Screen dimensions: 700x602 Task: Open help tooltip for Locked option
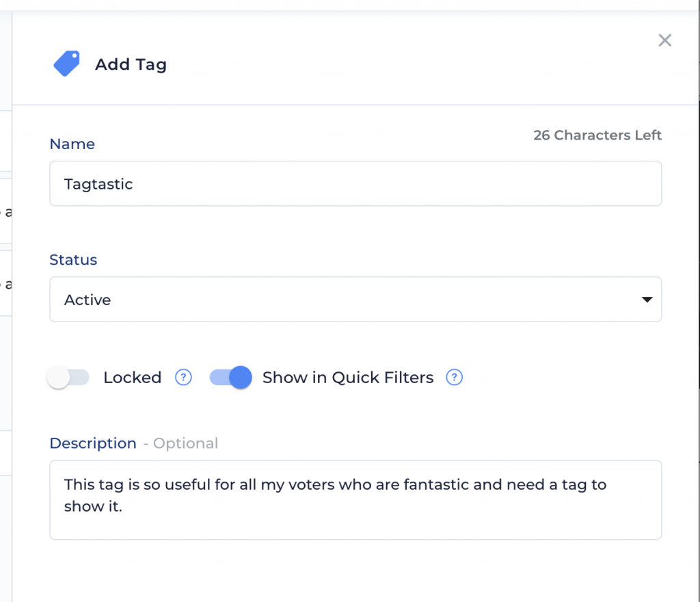pos(183,378)
